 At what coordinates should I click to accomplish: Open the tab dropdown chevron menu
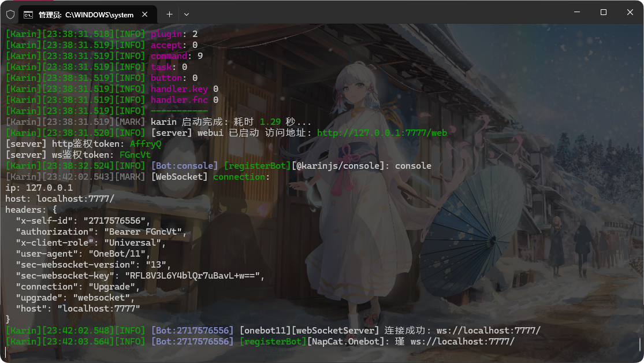[x=186, y=14]
